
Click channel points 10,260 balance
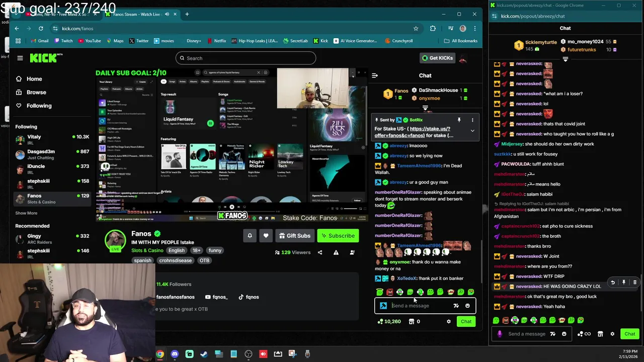(x=389, y=322)
